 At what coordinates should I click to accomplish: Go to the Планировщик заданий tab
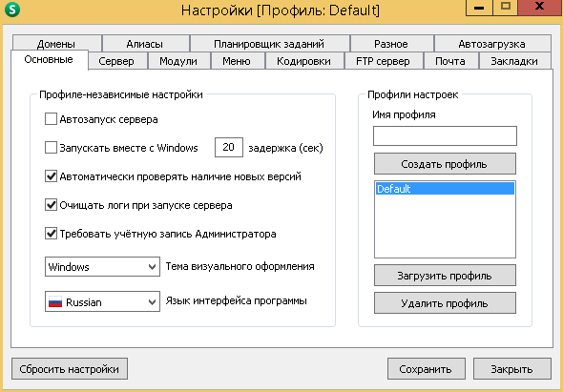(x=269, y=44)
